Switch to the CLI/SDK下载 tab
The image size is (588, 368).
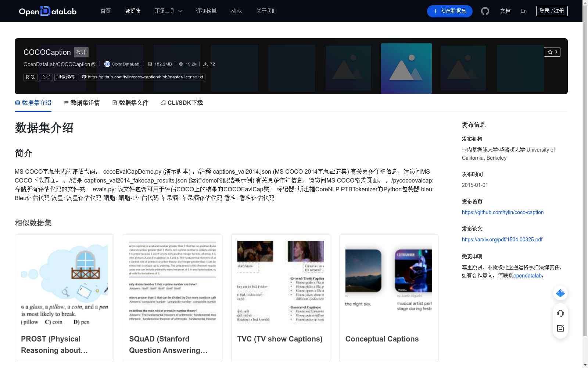pos(182,103)
